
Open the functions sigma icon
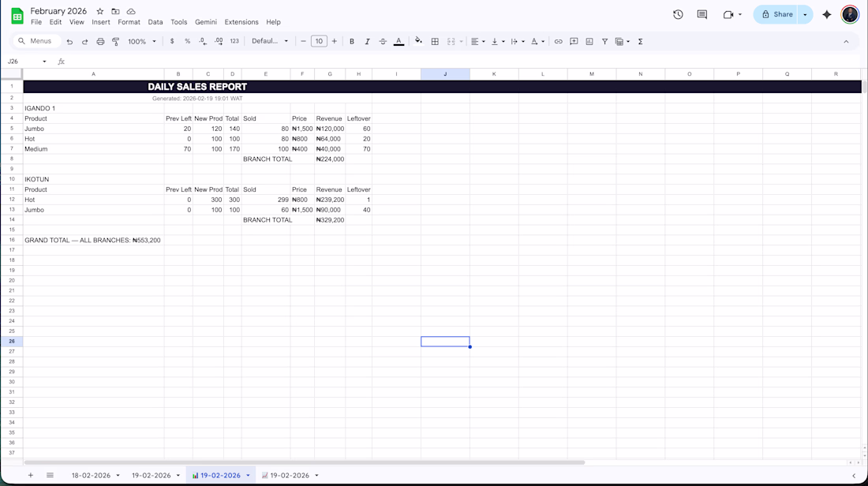(641, 42)
